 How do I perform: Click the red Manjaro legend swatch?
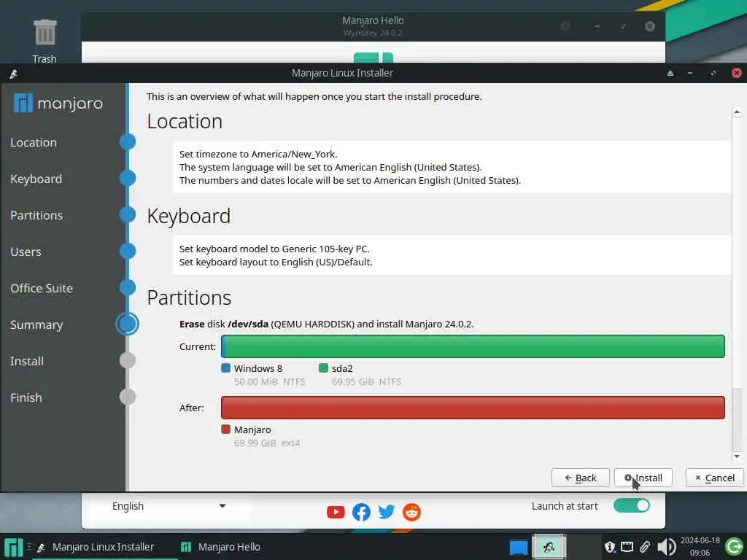[x=226, y=429]
